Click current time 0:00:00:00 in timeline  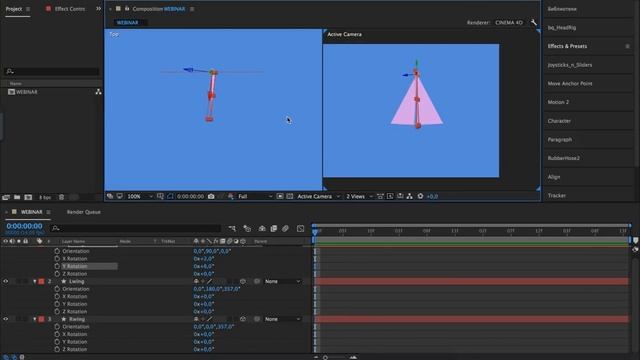tap(24, 226)
